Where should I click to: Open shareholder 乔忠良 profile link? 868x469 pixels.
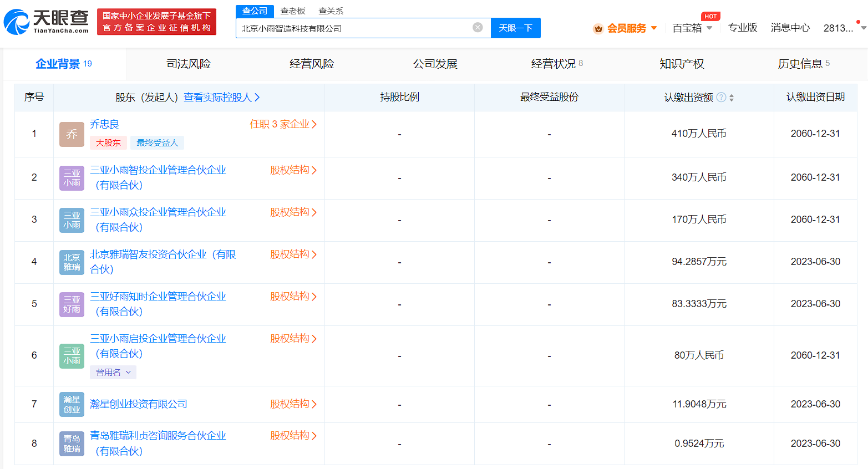pos(105,124)
